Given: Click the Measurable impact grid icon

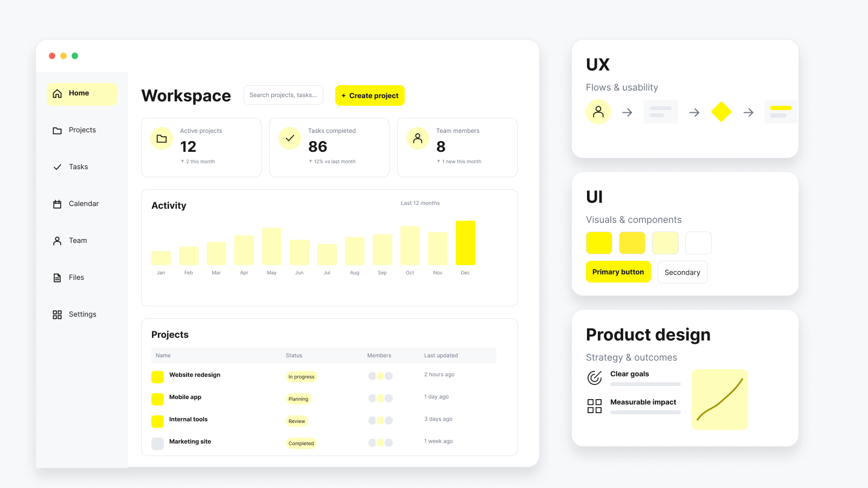Looking at the screenshot, I should (595, 406).
